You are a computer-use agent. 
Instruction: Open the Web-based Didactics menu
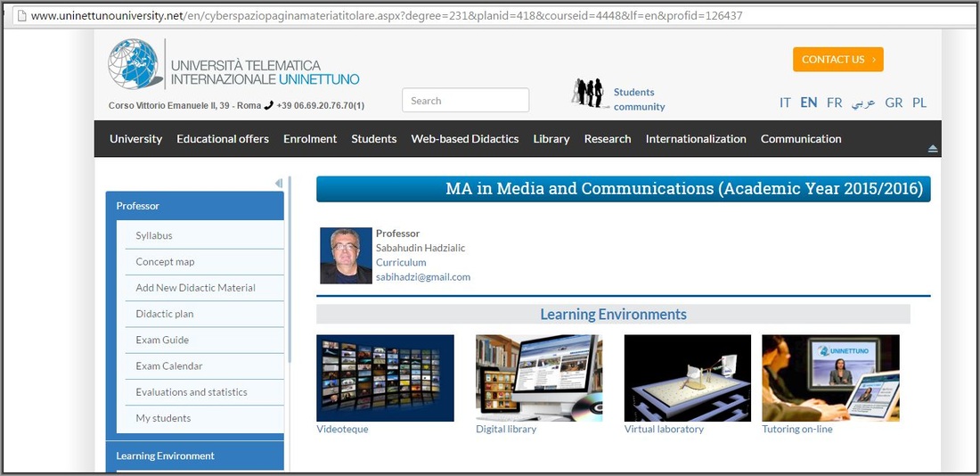pos(465,139)
